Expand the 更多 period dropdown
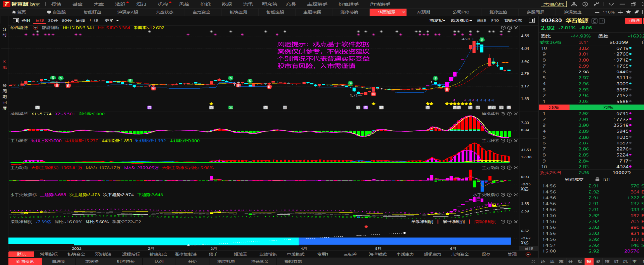644x265 pixels. pos(111,21)
